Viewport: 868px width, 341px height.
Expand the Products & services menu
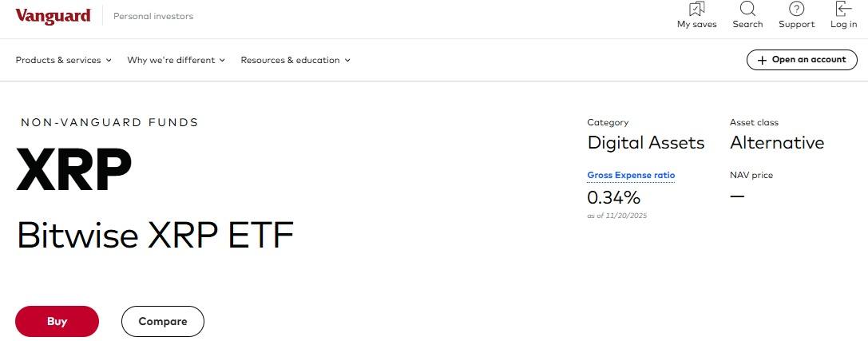(63, 60)
